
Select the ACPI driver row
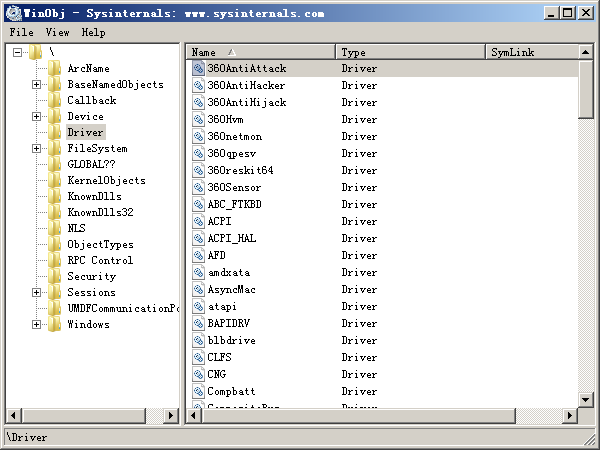[x=382, y=221]
